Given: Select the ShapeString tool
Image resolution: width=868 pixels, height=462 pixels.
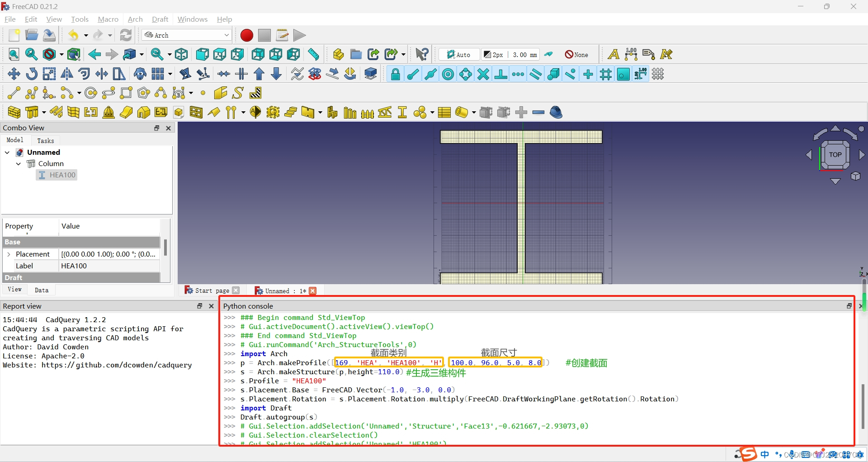Looking at the screenshot, I should (x=237, y=93).
